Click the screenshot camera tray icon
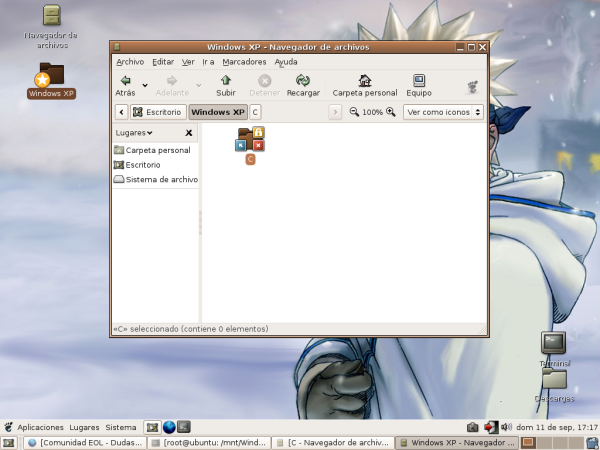The width and height of the screenshot is (600, 450). (473, 427)
